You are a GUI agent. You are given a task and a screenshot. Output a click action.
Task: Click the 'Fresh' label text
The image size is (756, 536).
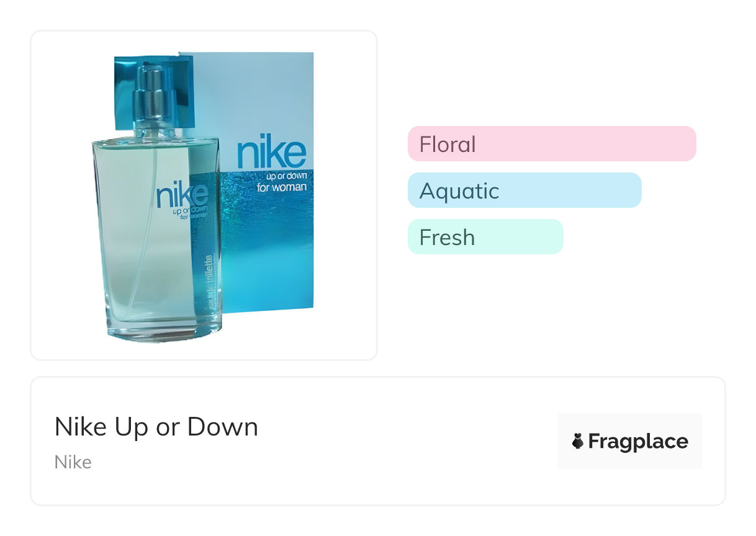(447, 238)
